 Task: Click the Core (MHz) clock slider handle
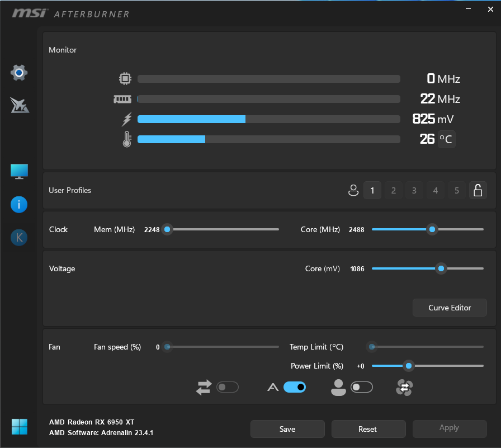coord(432,229)
